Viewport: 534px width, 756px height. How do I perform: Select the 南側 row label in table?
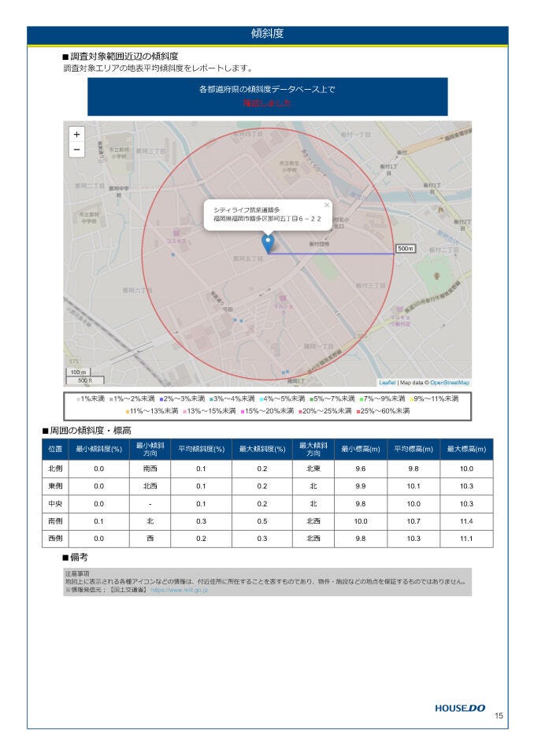coord(55,521)
